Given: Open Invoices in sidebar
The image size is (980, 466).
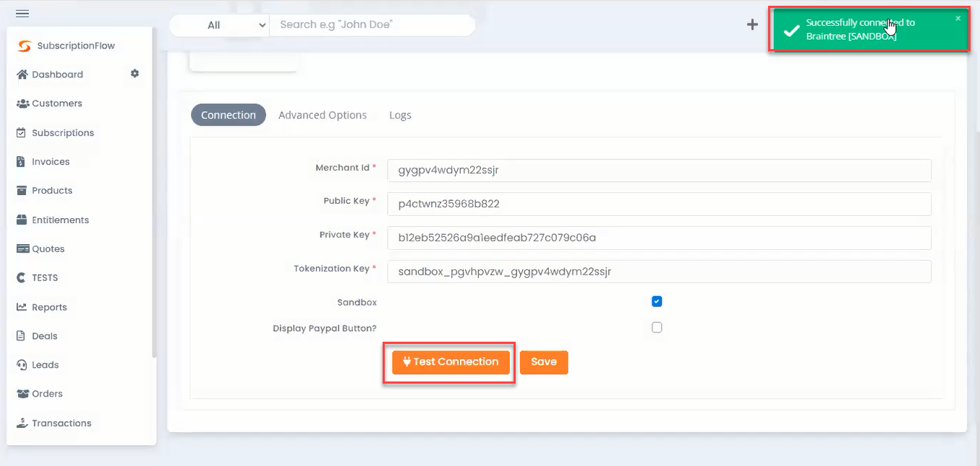Looking at the screenshot, I should pyautogui.click(x=51, y=162).
